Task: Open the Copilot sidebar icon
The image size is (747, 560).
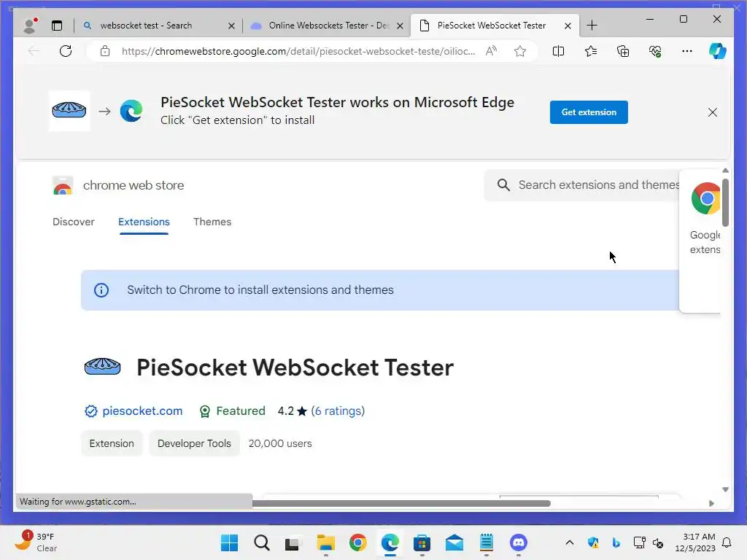Action: click(x=718, y=51)
